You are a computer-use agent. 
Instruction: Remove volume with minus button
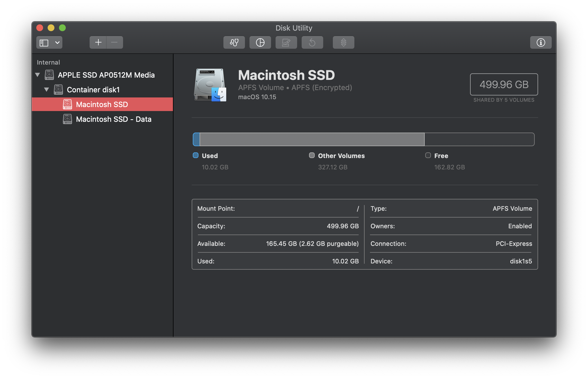115,42
